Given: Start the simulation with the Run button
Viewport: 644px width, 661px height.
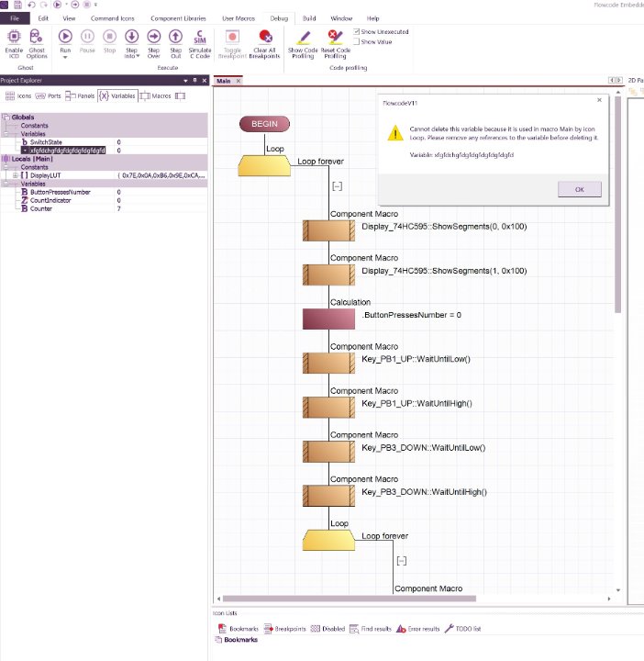Looking at the screenshot, I should [65, 41].
